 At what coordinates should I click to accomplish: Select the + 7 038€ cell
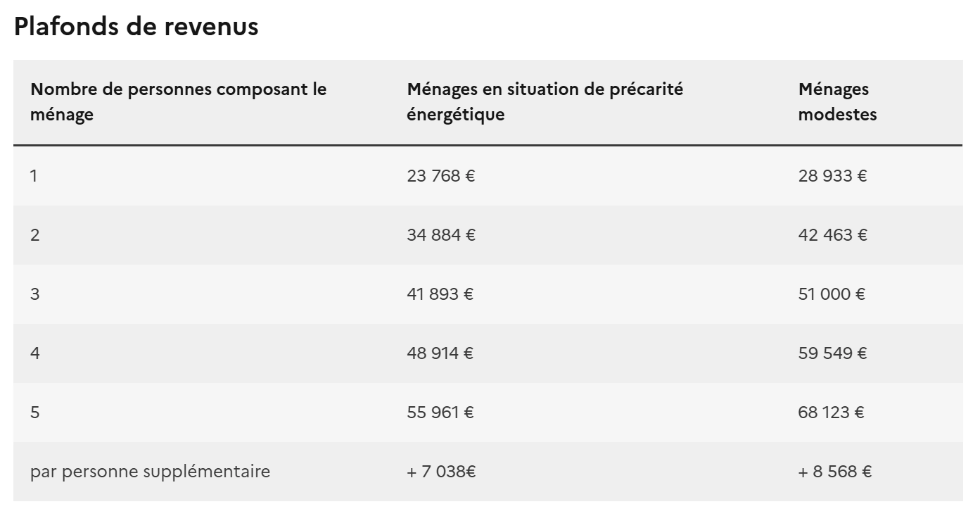click(441, 472)
